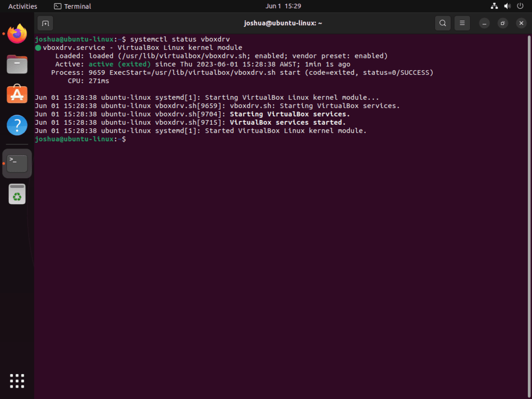This screenshot has height=399, width=532.
Task: Open the green recycle dock icon
Action: (17, 194)
